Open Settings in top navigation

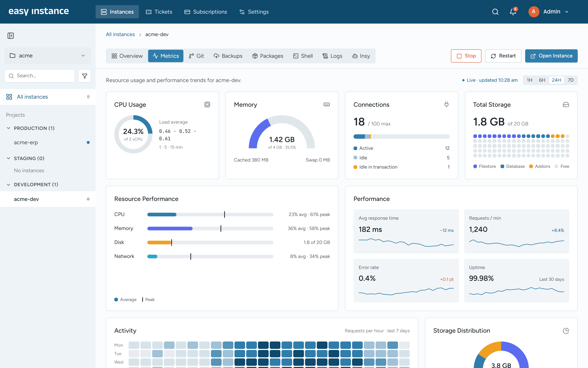pos(254,12)
